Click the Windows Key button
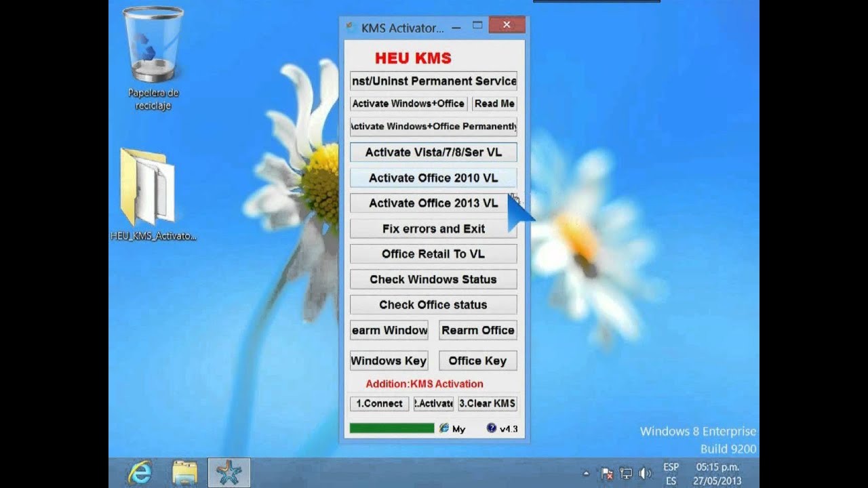 point(389,361)
